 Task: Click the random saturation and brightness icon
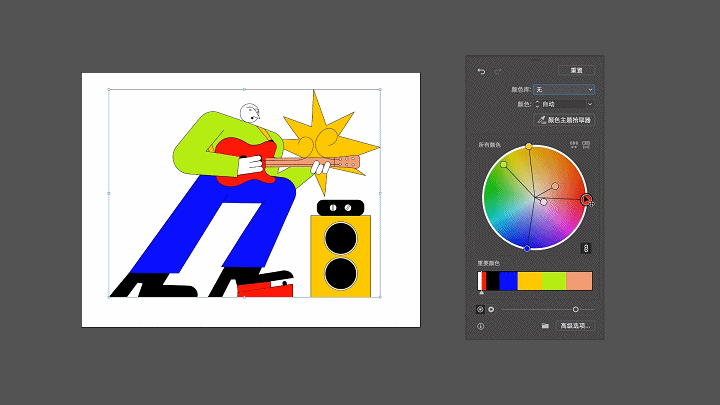click(x=586, y=145)
